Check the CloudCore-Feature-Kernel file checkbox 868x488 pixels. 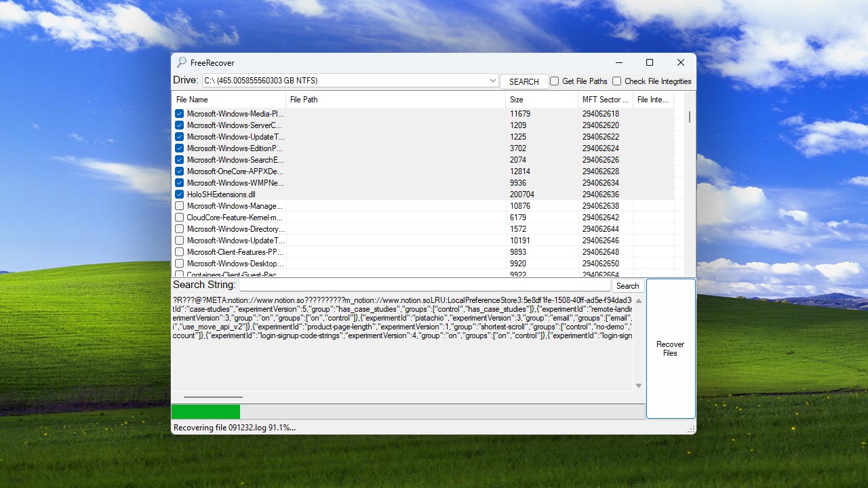tap(180, 218)
